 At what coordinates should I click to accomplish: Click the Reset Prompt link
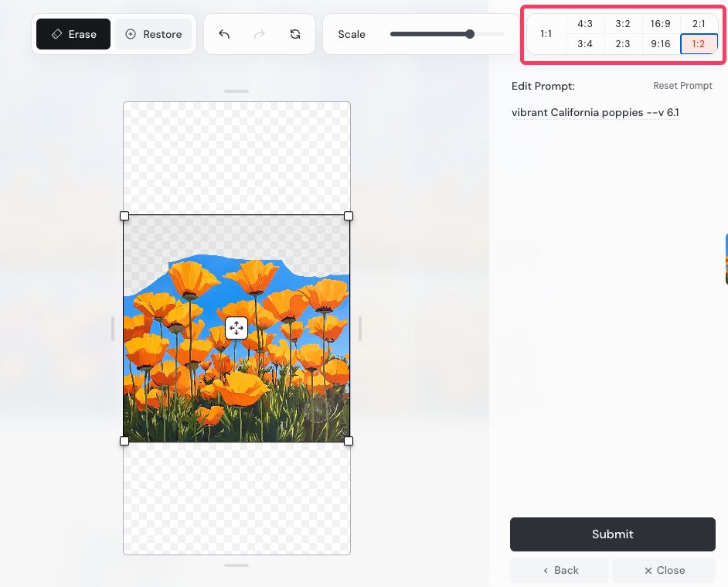pos(682,86)
